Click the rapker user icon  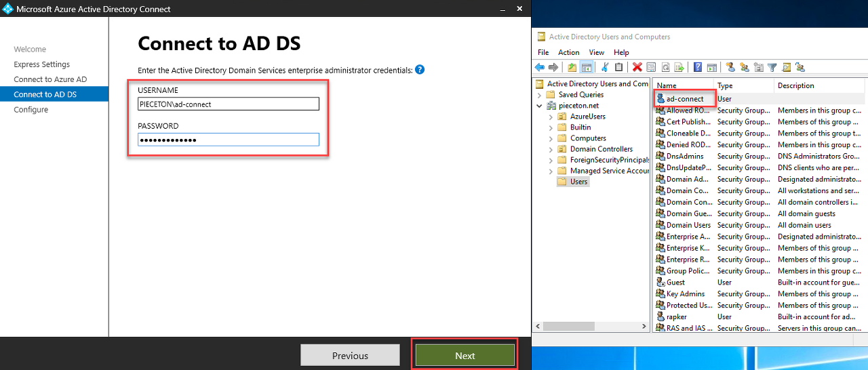660,316
